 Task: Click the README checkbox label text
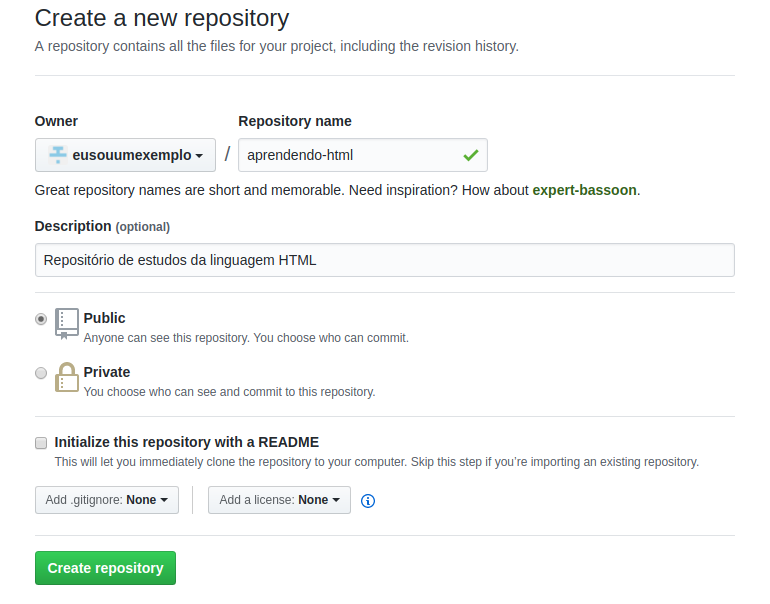187,442
